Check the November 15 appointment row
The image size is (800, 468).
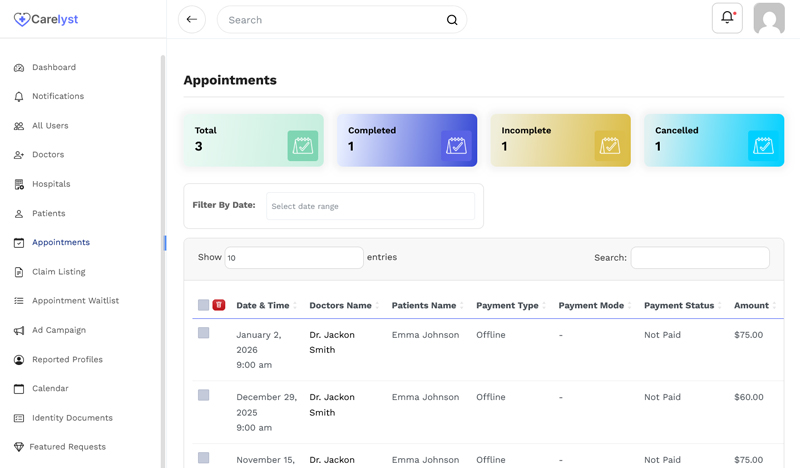click(x=204, y=457)
